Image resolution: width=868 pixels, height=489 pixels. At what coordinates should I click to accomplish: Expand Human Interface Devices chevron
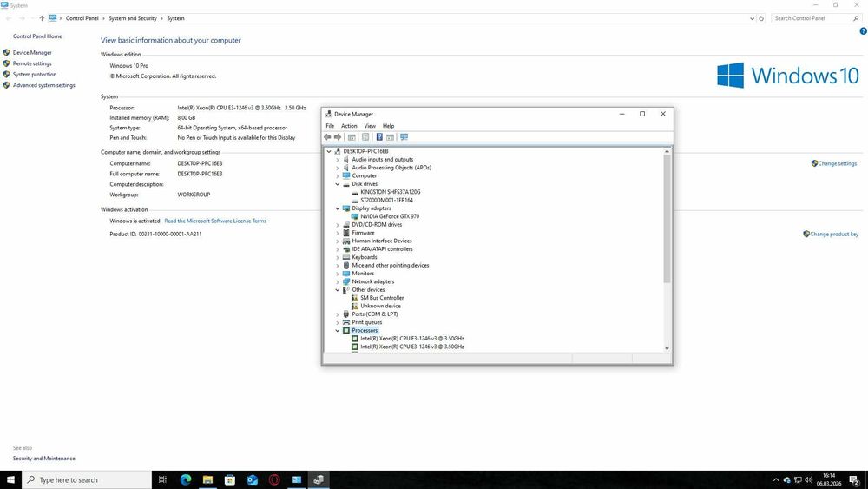[x=337, y=241]
